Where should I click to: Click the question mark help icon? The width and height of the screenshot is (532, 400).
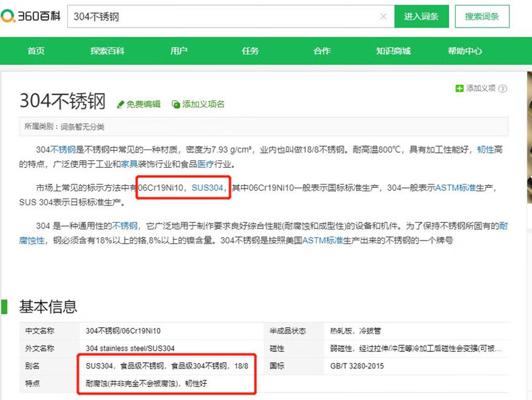[502, 88]
